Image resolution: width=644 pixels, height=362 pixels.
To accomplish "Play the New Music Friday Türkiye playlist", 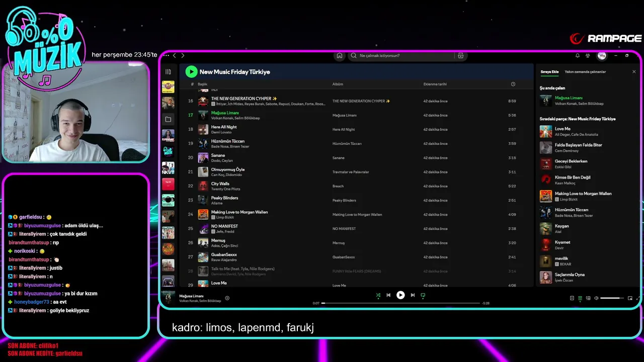I will [191, 71].
